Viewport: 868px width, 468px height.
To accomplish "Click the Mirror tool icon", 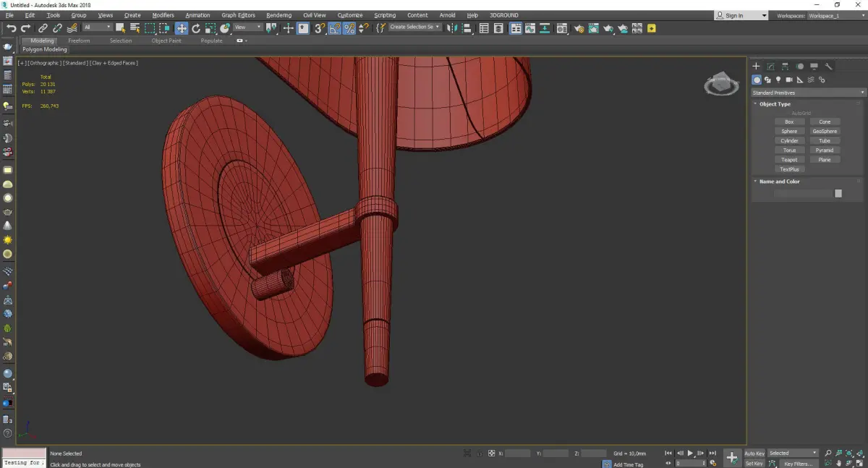I will point(451,28).
